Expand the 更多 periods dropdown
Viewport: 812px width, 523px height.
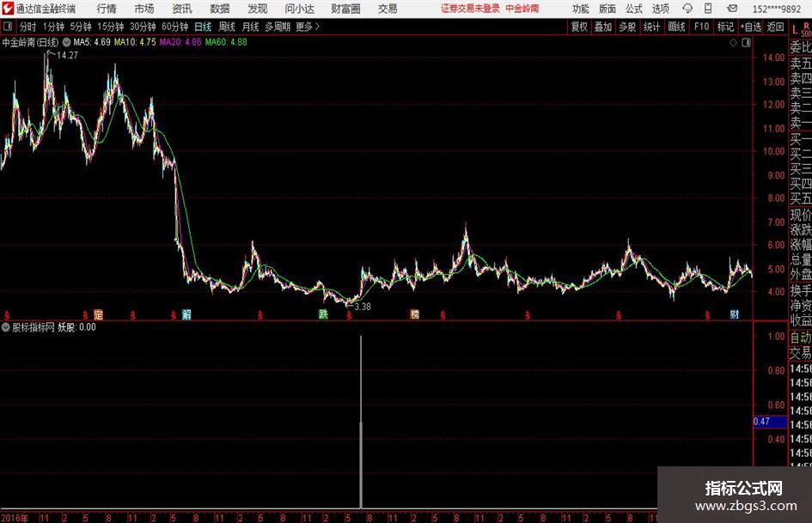click(x=308, y=27)
